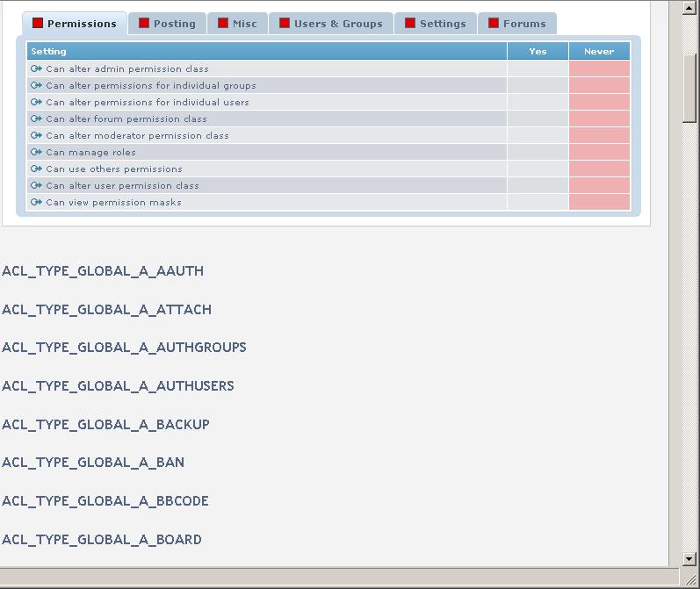Set 'Can alter admin permission class' to Yes

[x=538, y=68]
